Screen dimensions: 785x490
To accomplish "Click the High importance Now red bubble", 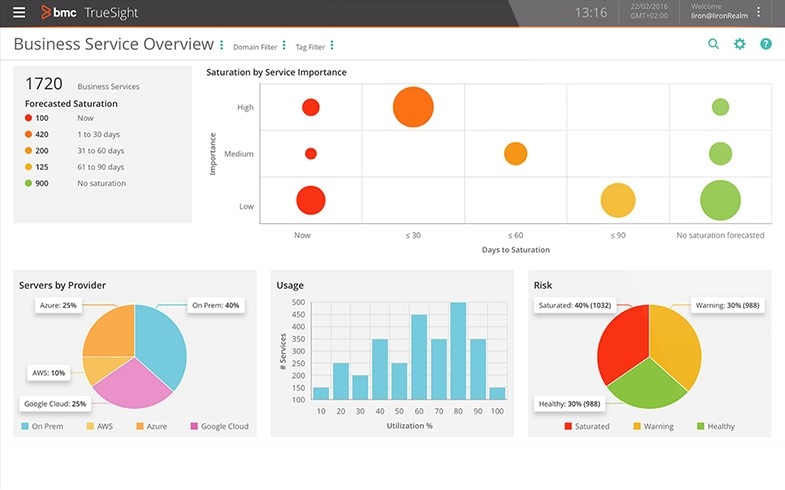I will click(311, 107).
